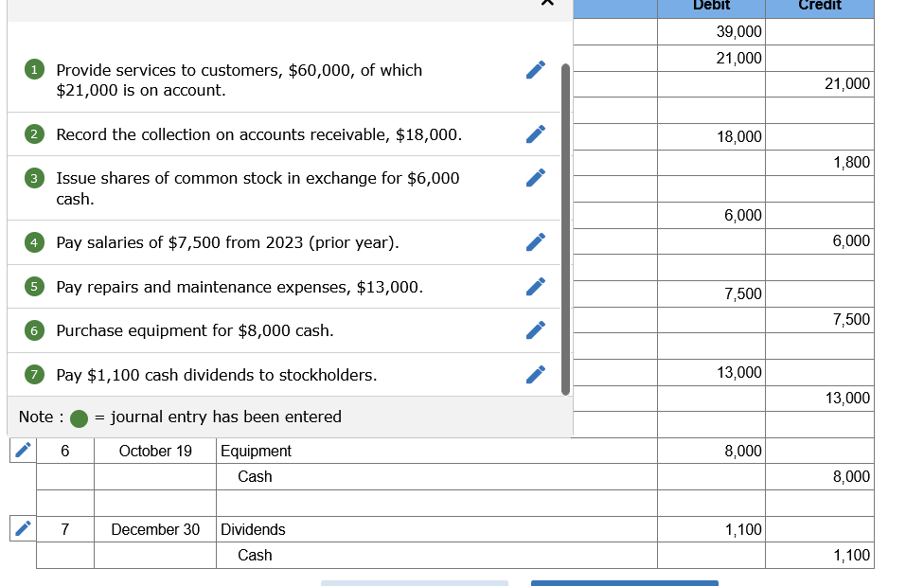Click the 7,500 debit cell
Image resolution: width=924 pixels, height=586 pixels.
(711, 293)
